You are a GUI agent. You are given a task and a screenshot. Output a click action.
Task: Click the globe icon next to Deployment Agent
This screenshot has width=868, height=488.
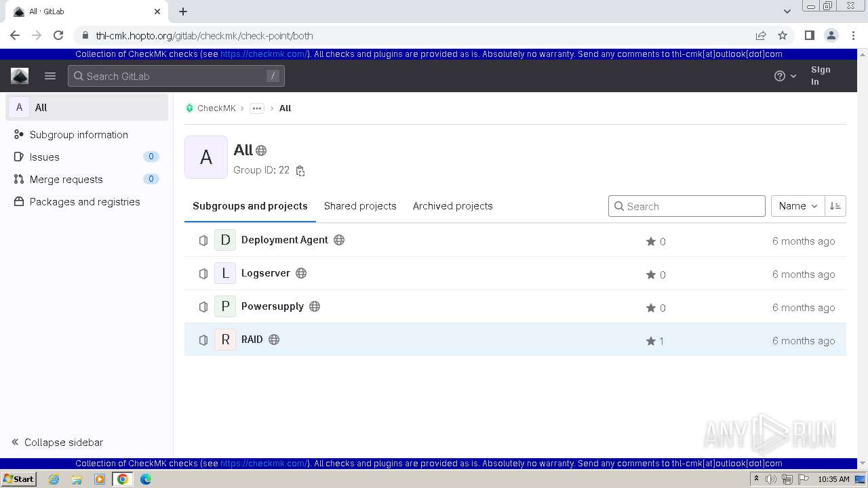(339, 240)
